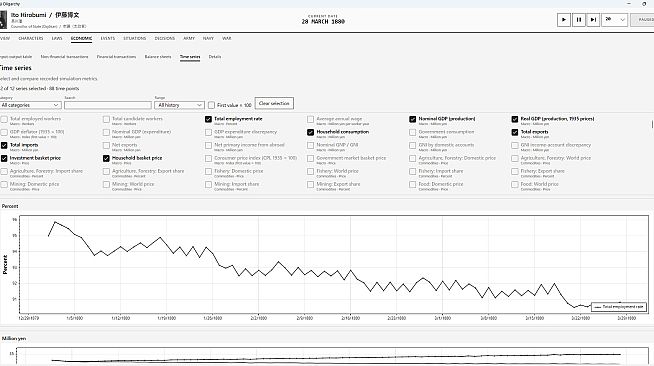Open the Characters tab

point(31,38)
